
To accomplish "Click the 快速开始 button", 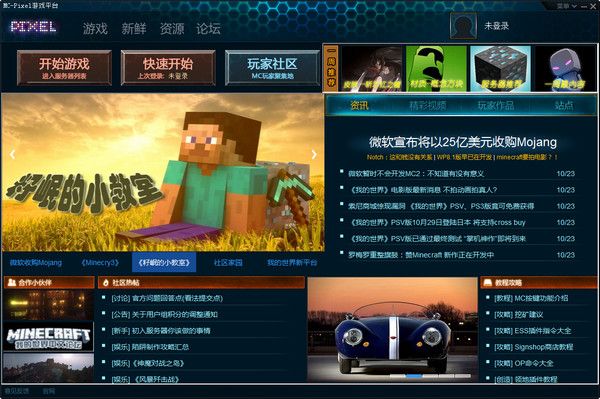I will (x=168, y=68).
